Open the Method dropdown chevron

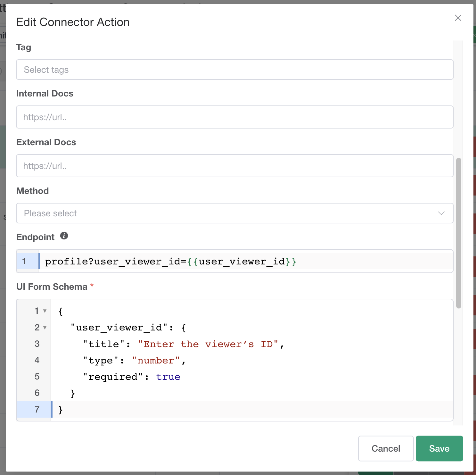click(x=441, y=213)
